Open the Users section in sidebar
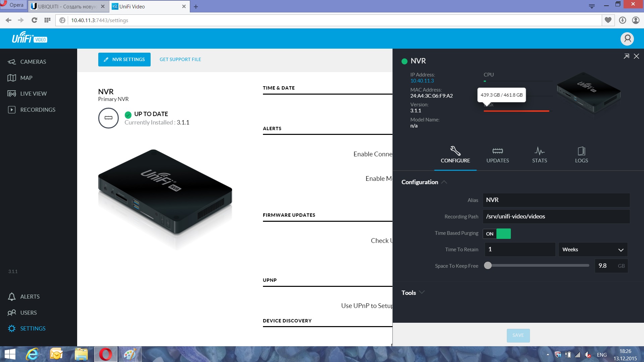Screen dimensions: 644x362 pos(22,313)
